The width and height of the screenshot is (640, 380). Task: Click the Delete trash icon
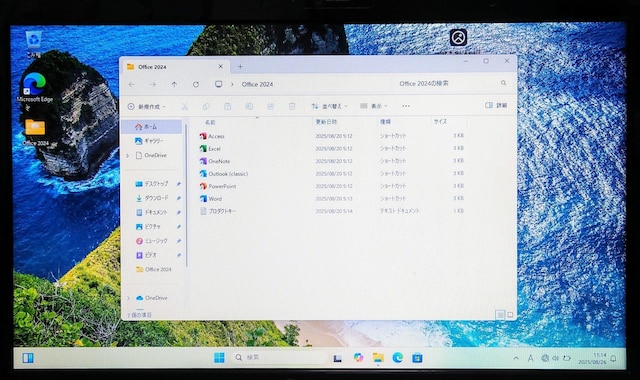pyautogui.click(x=292, y=107)
